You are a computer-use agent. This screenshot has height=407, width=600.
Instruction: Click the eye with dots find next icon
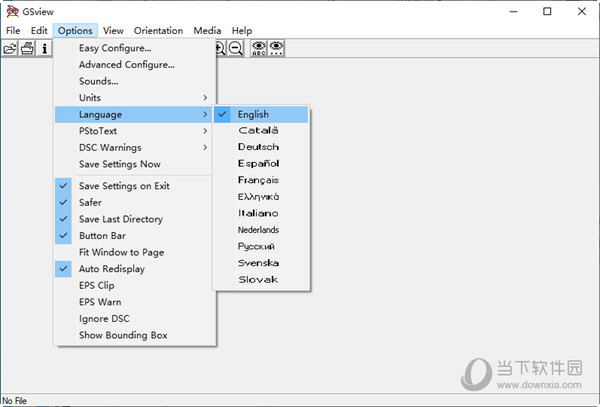tap(276, 49)
